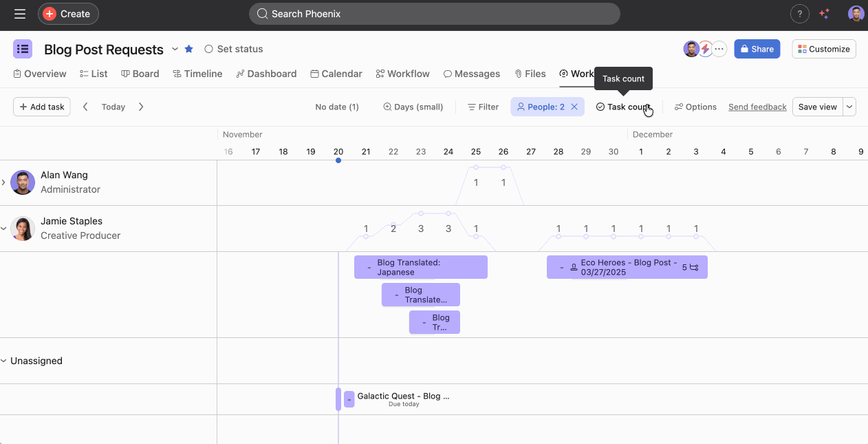Click the project list icon beside title

tap(23, 49)
